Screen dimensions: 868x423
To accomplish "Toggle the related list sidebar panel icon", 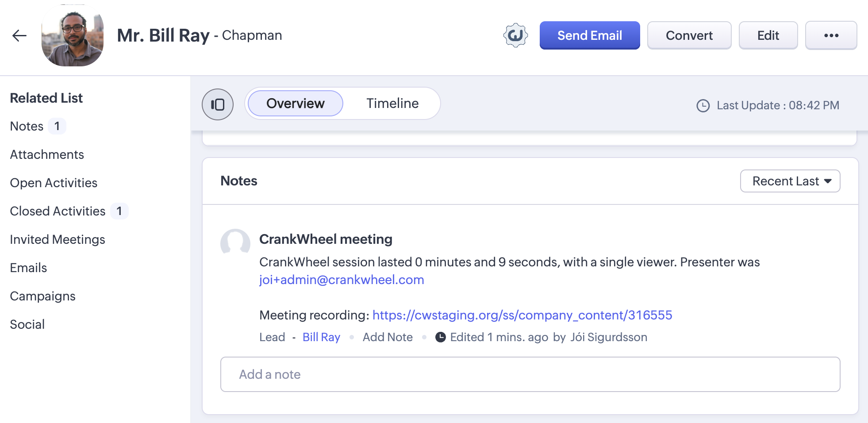I will 218,104.
